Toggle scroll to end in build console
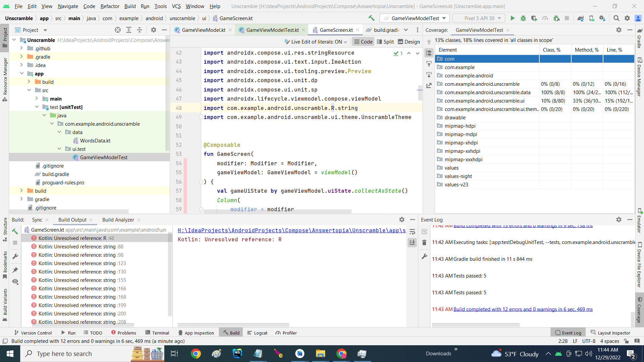 point(412,242)
